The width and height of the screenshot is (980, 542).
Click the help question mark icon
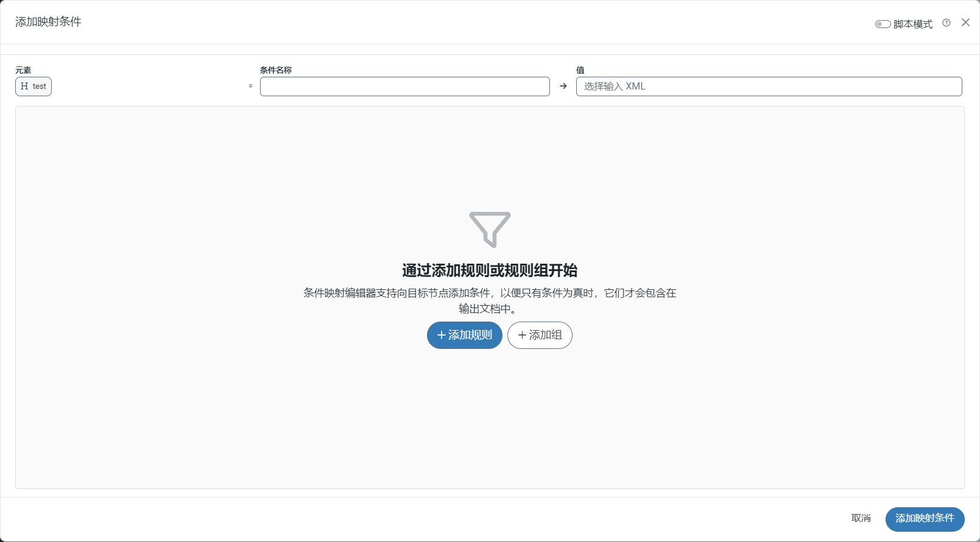pyautogui.click(x=946, y=23)
